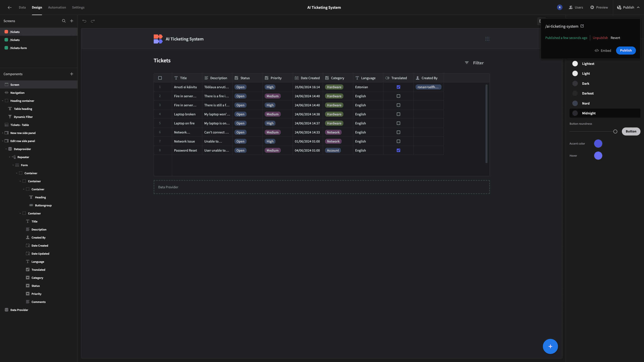644x362 pixels.
Task: Switch to the Data tab
Action: coord(22,8)
